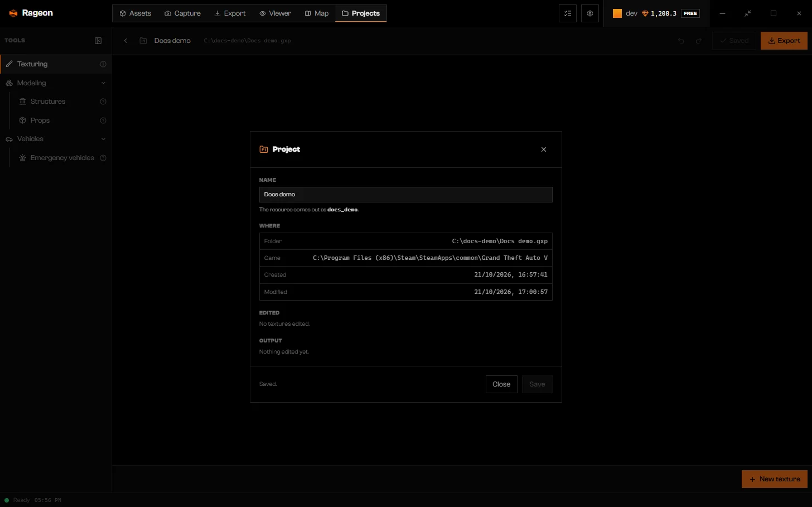Collapse the Vehicles section chevron
This screenshot has height=507, width=812.
point(103,139)
